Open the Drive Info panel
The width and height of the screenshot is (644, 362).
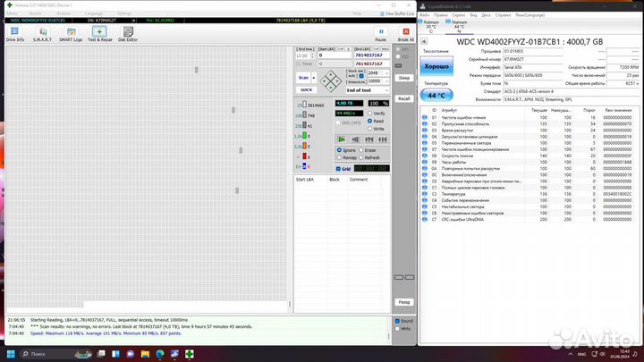[x=15, y=33]
